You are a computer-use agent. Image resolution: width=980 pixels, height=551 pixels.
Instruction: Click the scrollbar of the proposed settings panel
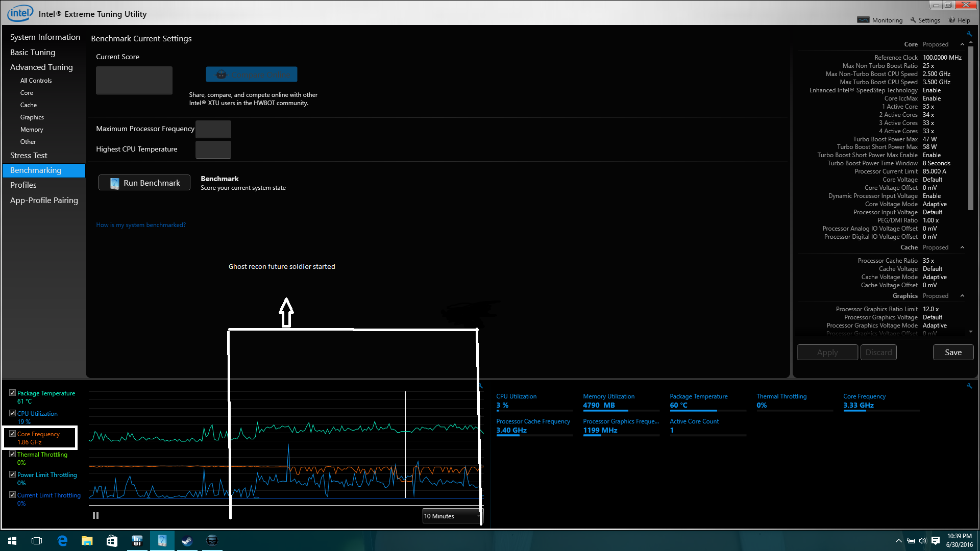point(971,128)
